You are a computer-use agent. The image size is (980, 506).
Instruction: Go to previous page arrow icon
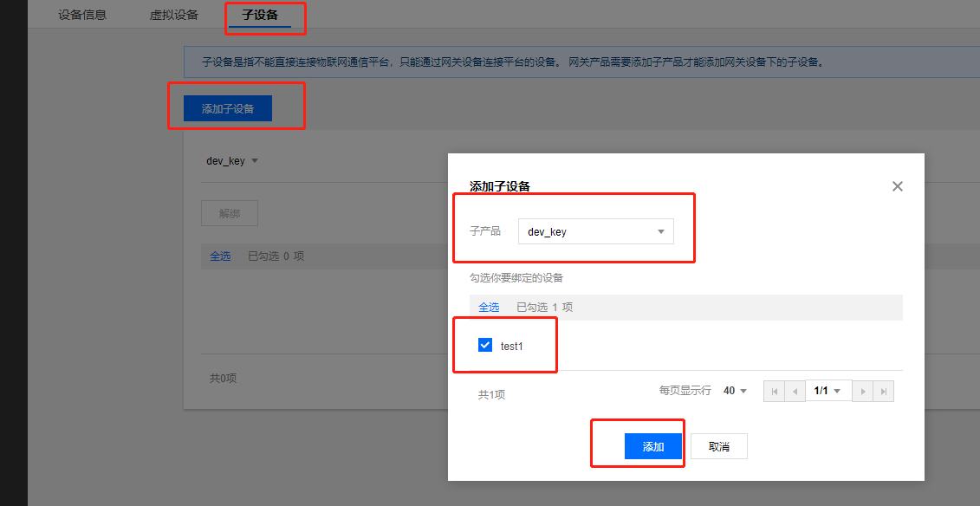click(x=795, y=391)
